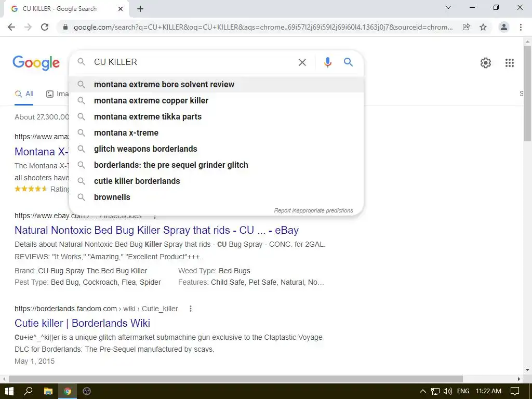
Task: Click the Google logo
Action: (x=36, y=63)
